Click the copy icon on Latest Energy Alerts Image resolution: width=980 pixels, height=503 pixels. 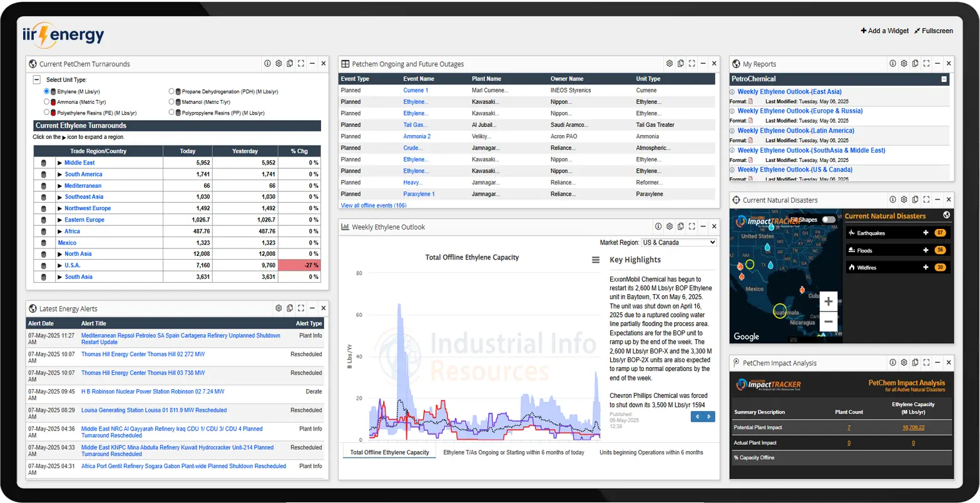[289, 308]
